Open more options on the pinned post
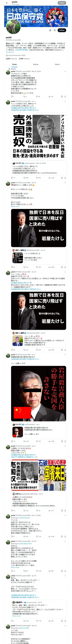 tap(65, 71)
